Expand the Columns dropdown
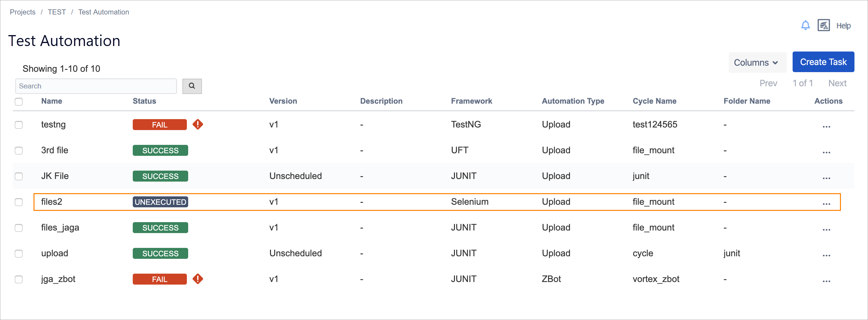This screenshot has height=320, width=868. coord(757,62)
